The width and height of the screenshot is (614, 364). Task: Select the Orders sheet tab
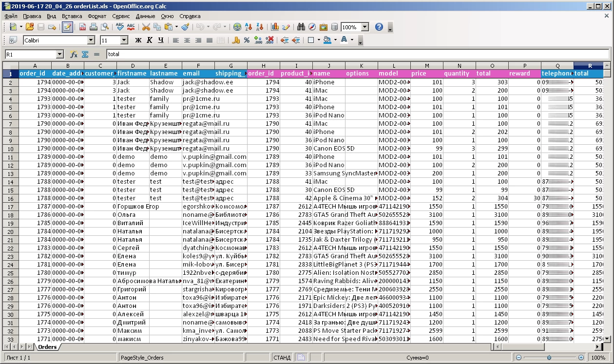click(47, 347)
